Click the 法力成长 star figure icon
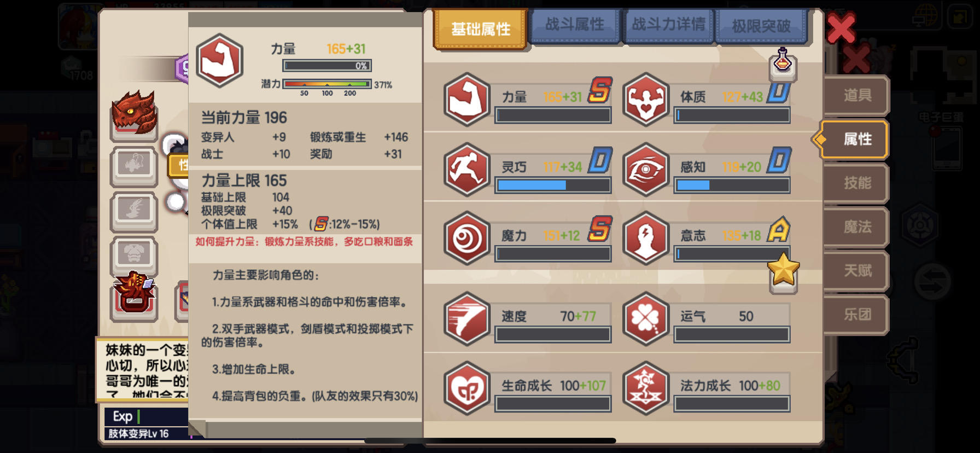 click(x=645, y=388)
